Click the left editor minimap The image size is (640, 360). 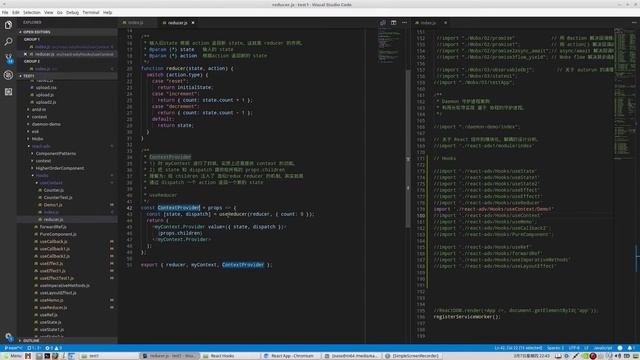pyautogui.click(x=387, y=45)
